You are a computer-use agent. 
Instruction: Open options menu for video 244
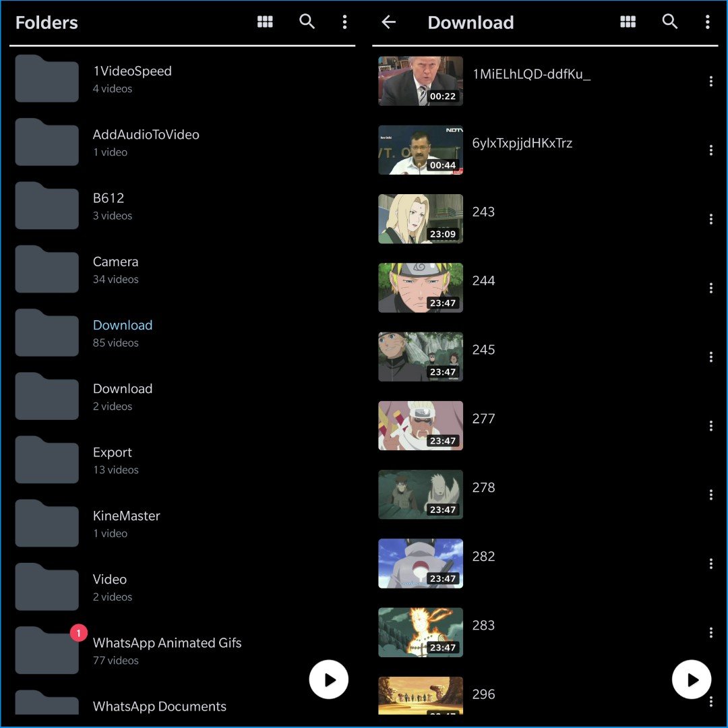tap(711, 288)
